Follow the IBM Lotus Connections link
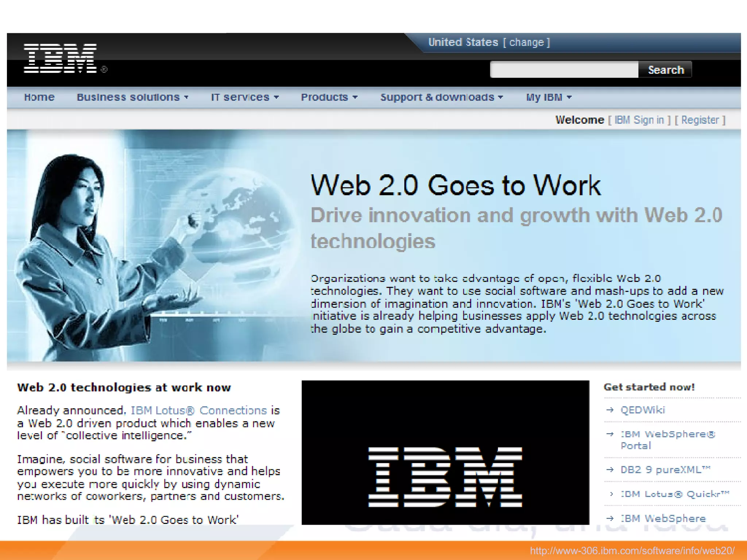This screenshot has width=747, height=560. [199, 411]
